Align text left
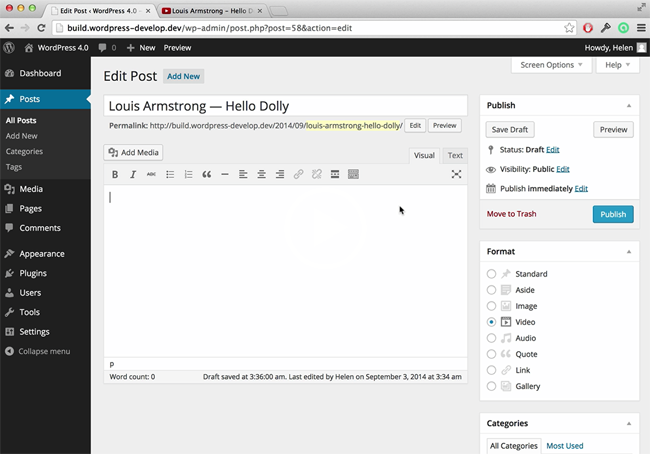 tap(243, 175)
